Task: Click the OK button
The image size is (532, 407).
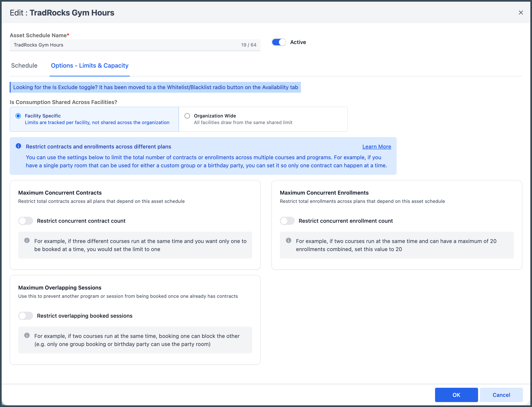Action: 456,395
